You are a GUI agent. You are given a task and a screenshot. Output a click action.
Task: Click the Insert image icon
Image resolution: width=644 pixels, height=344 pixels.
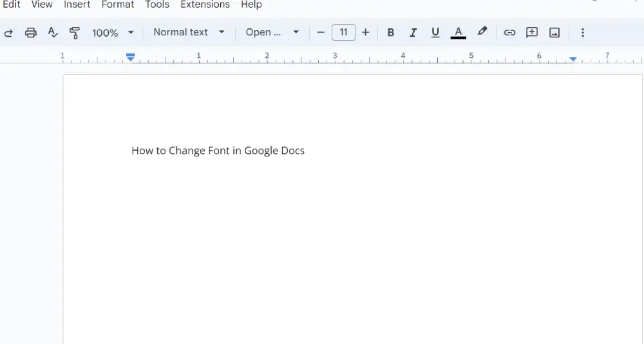coord(554,32)
